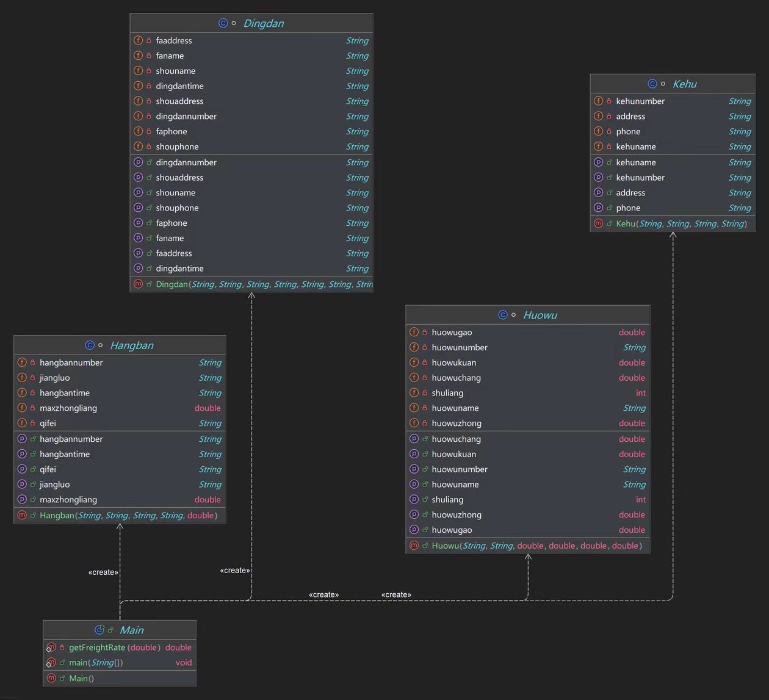769x700 pixels.
Task: Click the class icon next to Dingdan
Action: point(223,23)
